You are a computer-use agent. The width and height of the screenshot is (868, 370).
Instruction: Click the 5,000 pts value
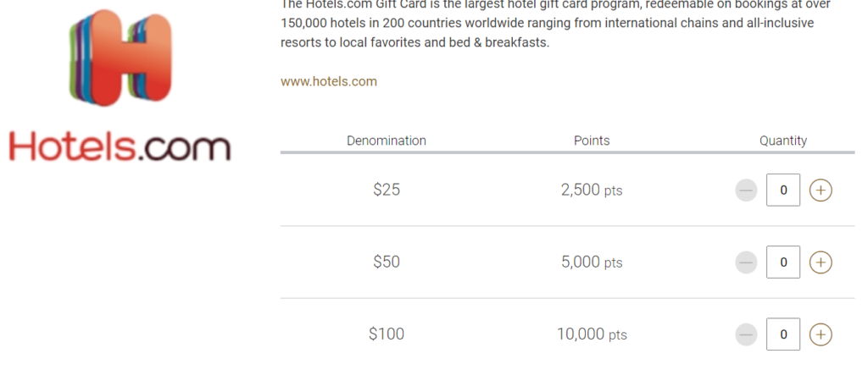click(x=592, y=262)
